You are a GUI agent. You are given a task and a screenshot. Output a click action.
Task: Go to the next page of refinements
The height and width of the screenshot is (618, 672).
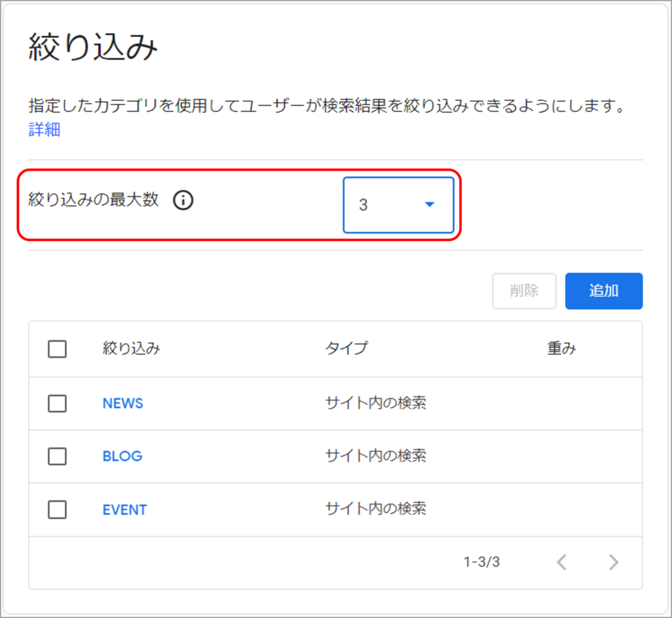tap(614, 562)
